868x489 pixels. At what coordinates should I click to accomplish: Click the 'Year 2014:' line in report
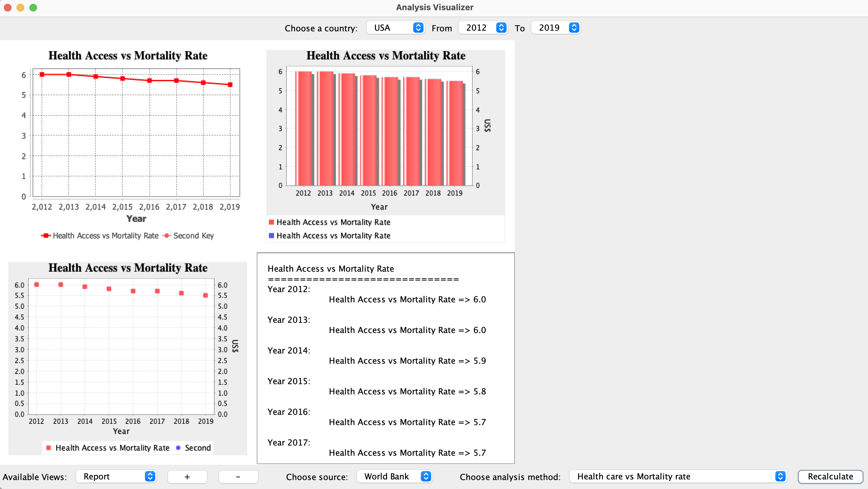[x=289, y=350]
